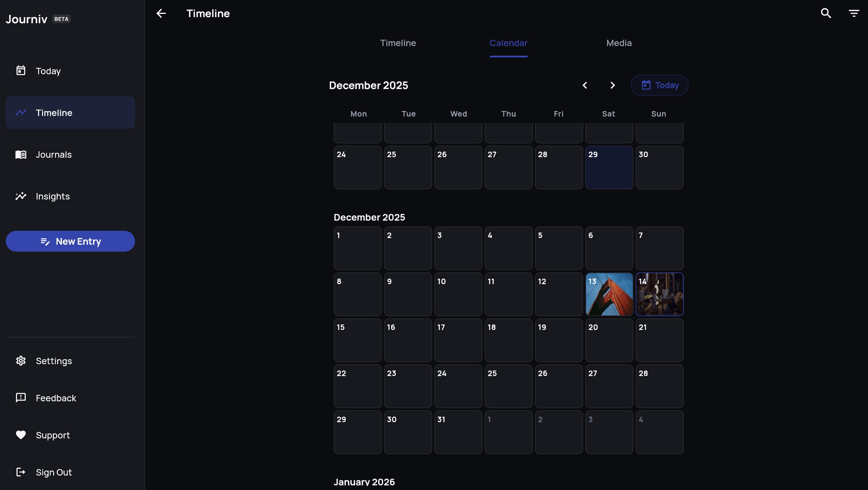Go to next month with the right chevron
The width and height of the screenshot is (868, 490).
[612, 85]
